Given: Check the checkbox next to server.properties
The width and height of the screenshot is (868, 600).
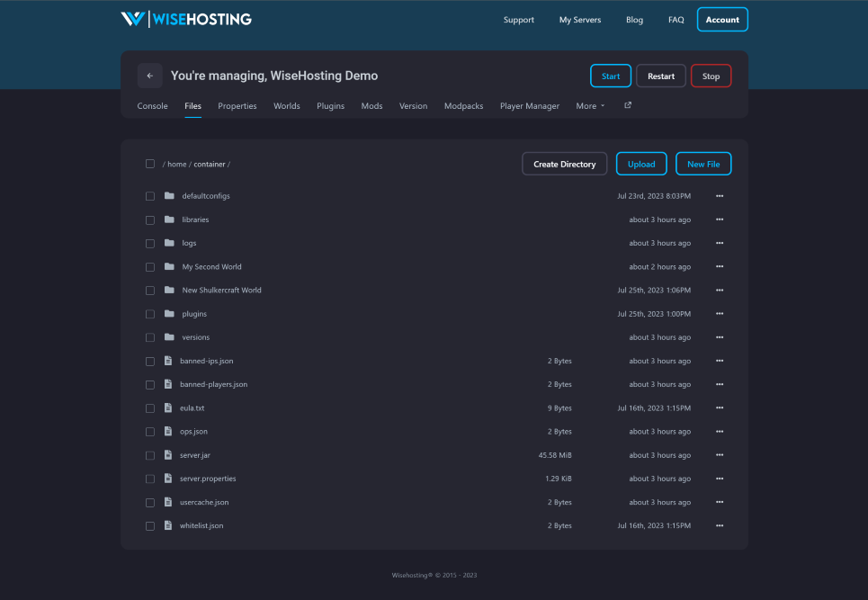Looking at the screenshot, I should tap(149, 479).
